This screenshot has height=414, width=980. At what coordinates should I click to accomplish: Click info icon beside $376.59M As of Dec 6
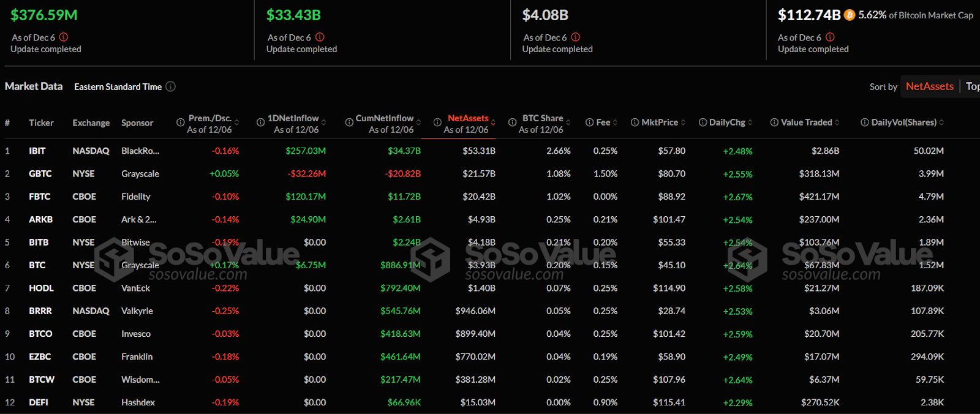(64, 37)
